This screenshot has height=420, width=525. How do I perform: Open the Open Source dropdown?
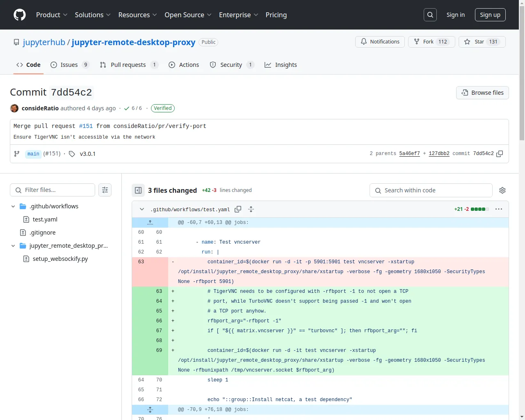(188, 15)
